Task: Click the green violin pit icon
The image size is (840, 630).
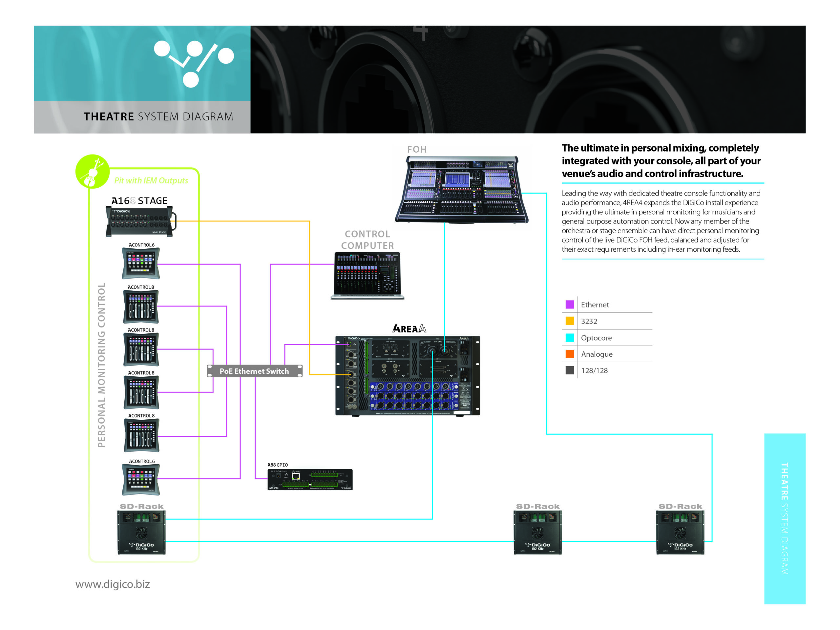Action: pos(92,171)
